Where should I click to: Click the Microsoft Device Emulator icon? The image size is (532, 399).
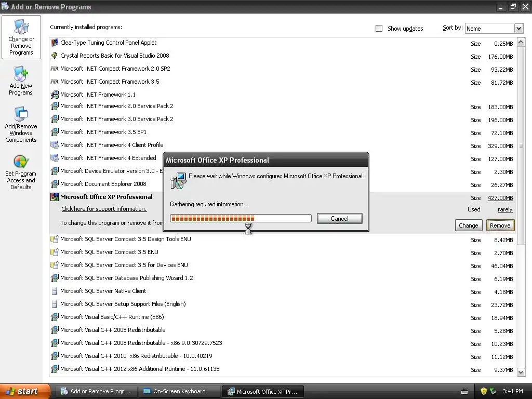pyautogui.click(x=54, y=171)
